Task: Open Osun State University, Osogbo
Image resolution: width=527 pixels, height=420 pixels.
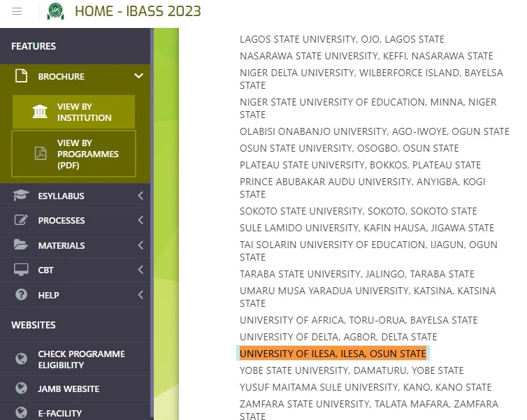Action: point(349,148)
